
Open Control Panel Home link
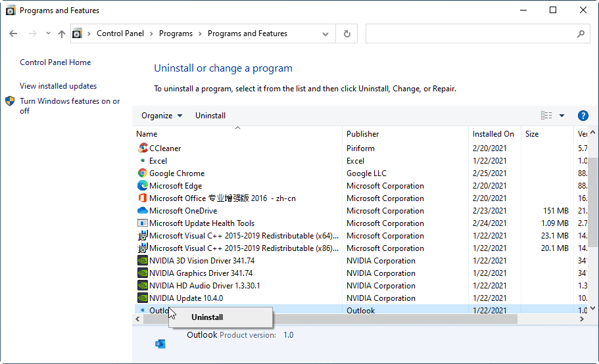pos(55,62)
